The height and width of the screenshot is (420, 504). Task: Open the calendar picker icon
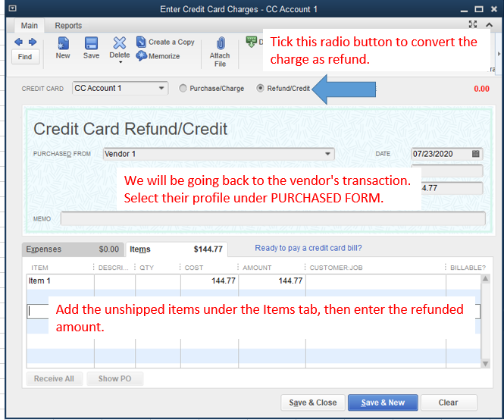click(476, 154)
